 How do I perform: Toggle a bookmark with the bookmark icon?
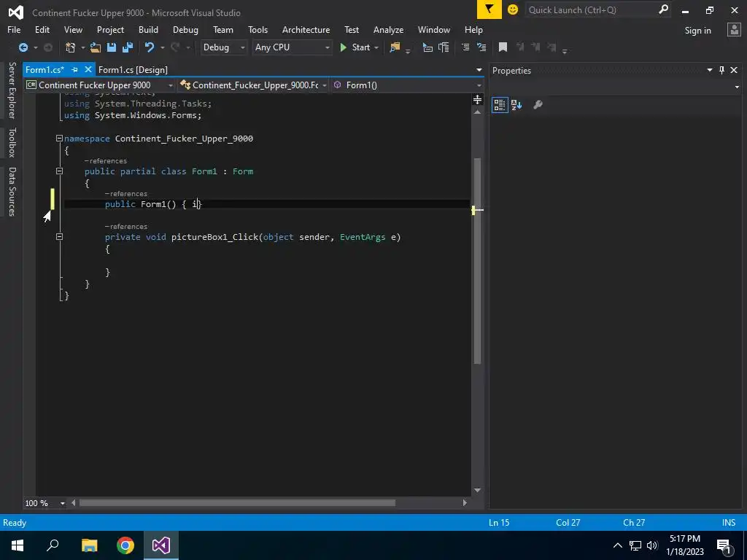tap(503, 47)
